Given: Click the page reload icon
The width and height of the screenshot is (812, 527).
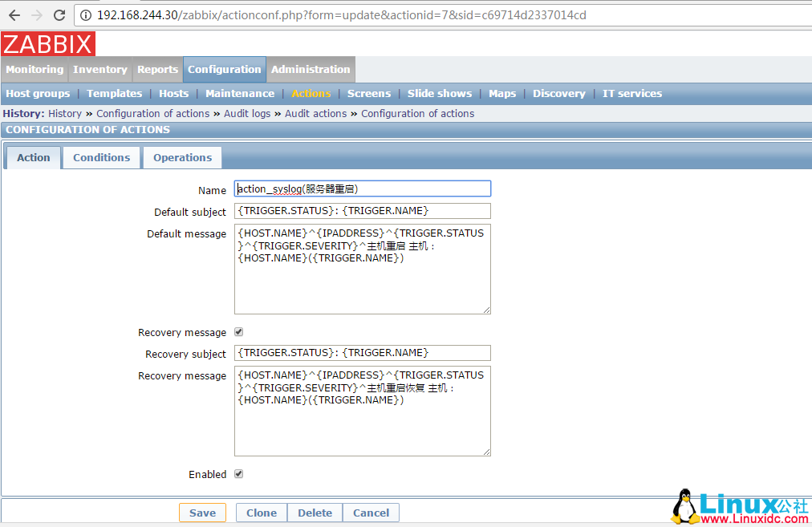Looking at the screenshot, I should coord(58,14).
